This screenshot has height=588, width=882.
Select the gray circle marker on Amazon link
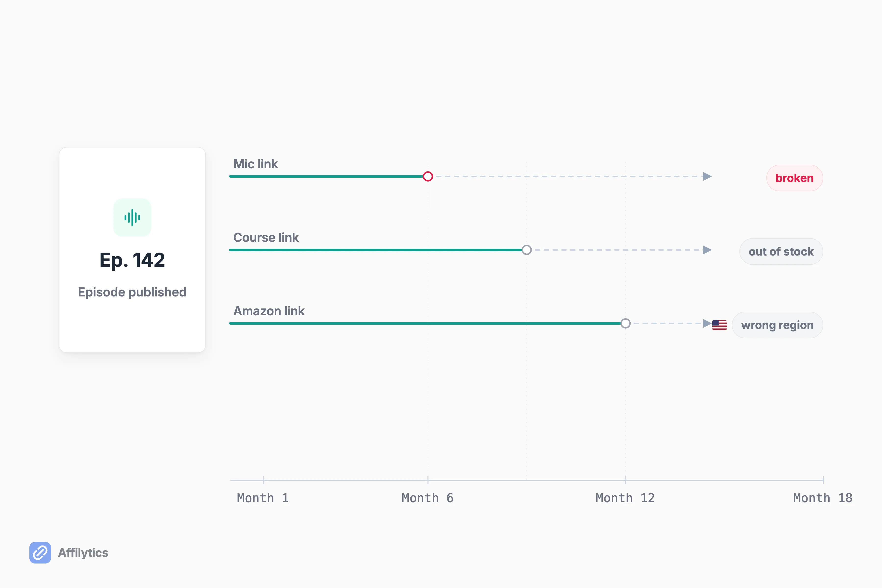625,323
